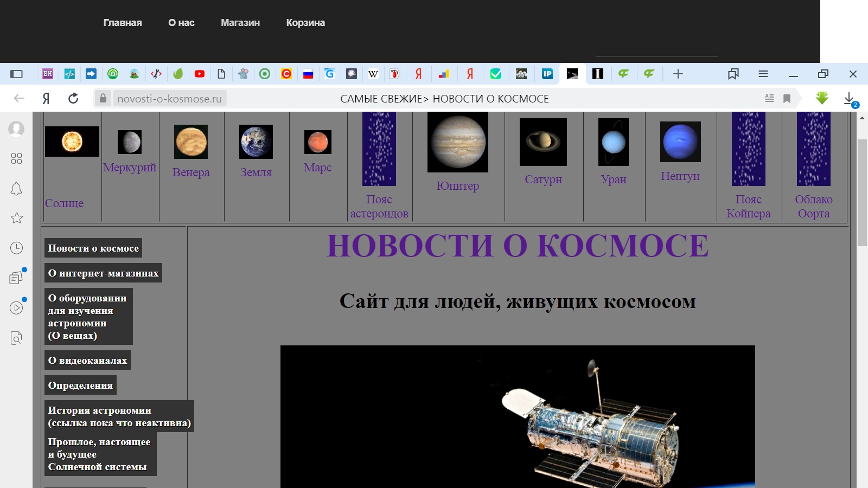Open the browser main menu (three lines)

pos(763,74)
